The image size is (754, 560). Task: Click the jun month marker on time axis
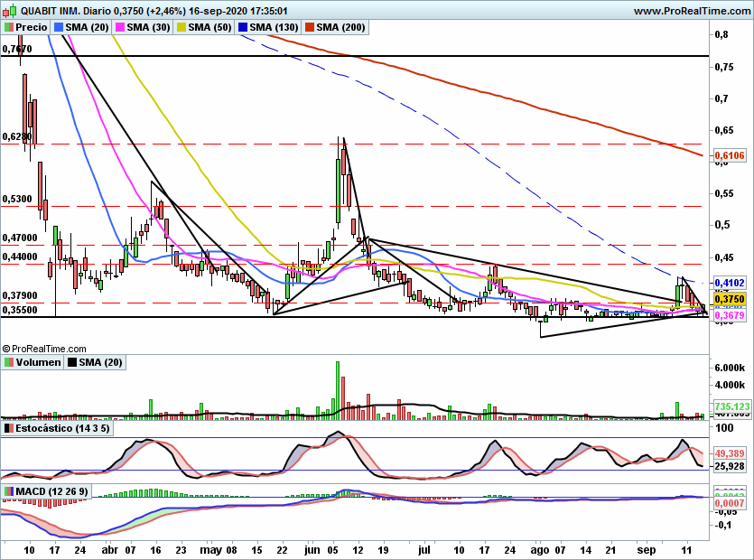click(x=312, y=550)
